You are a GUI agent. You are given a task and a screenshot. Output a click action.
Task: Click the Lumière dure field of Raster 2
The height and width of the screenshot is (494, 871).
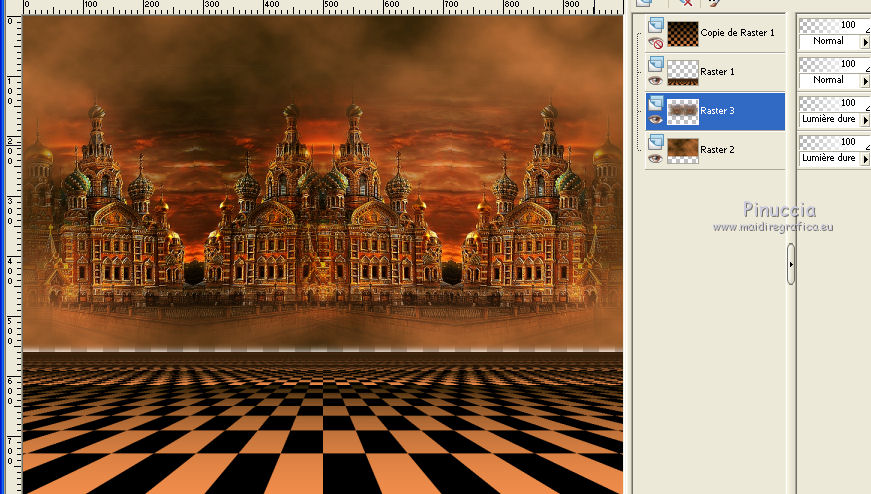[829, 158]
